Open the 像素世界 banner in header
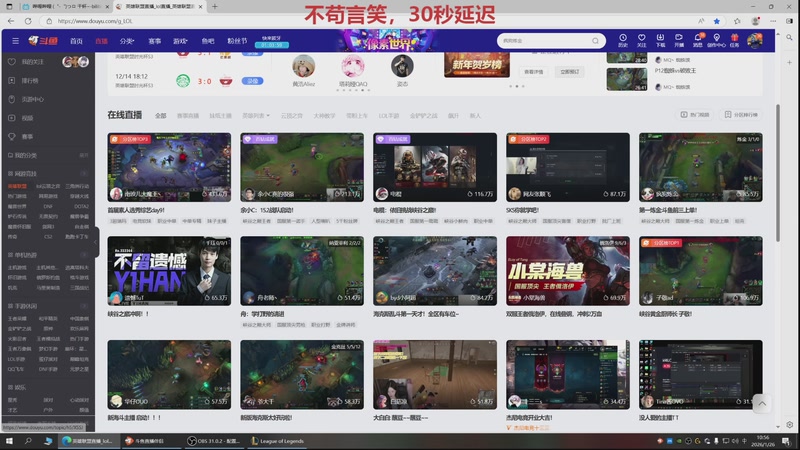The width and height of the screenshot is (800, 450). pyautogui.click(x=389, y=41)
